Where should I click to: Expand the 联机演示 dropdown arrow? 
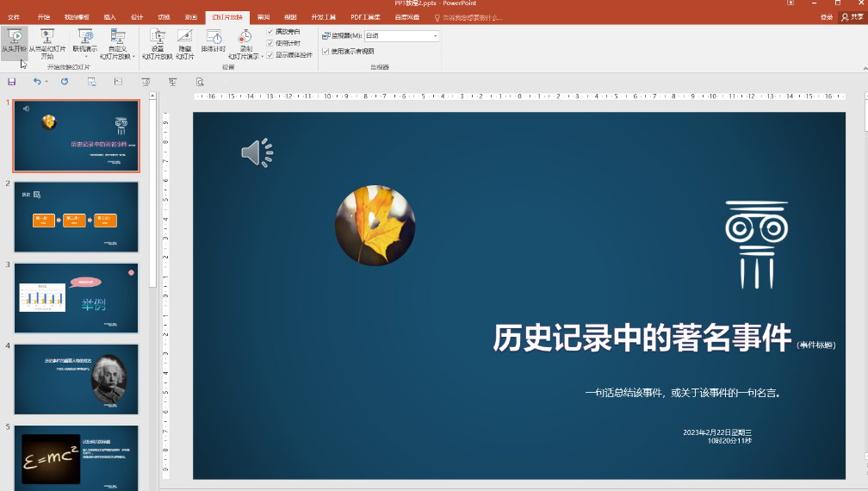85,58
